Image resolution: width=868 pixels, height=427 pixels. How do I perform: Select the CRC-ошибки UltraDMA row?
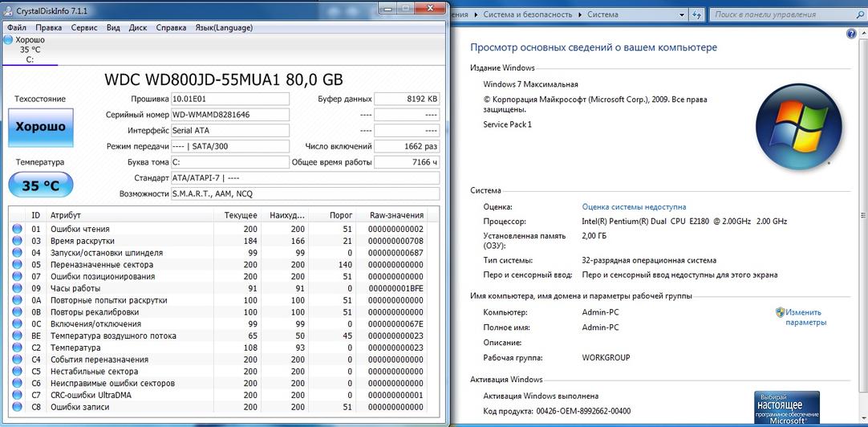[x=219, y=395]
